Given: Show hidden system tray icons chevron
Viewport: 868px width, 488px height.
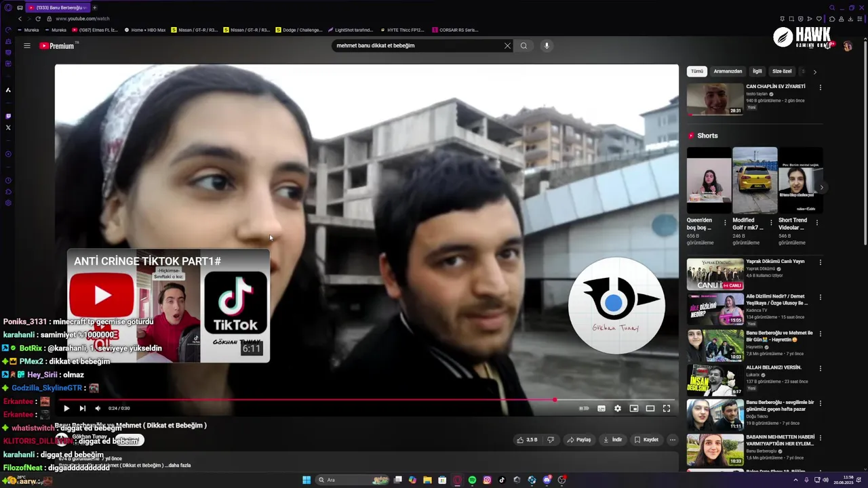Looking at the screenshot, I should click(x=795, y=480).
